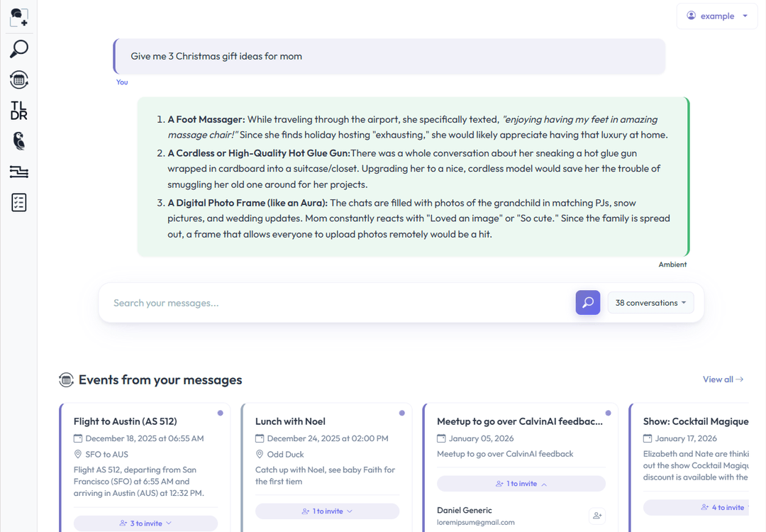The image size is (766, 532).
Task: Expand the "3 to invite" list for Austin flight
Action: (x=145, y=523)
